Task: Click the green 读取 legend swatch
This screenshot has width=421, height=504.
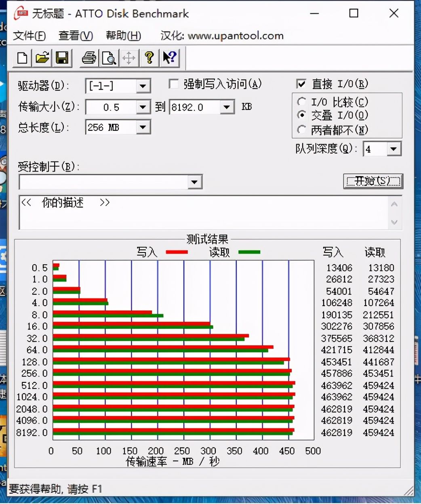Action: 249,252
